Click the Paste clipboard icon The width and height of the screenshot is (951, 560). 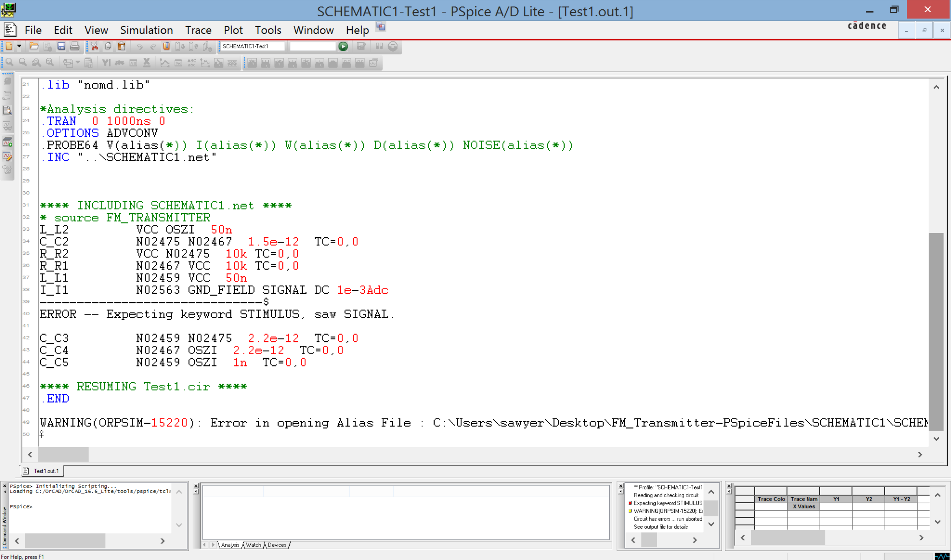click(x=121, y=46)
